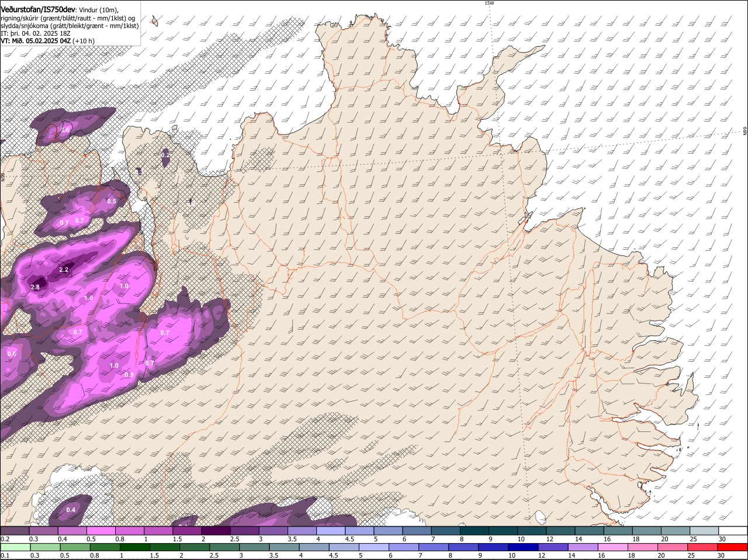Click the 0.4 value in the southwest snow patch
The width and height of the screenshot is (748, 560).
[x=71, y=510]
